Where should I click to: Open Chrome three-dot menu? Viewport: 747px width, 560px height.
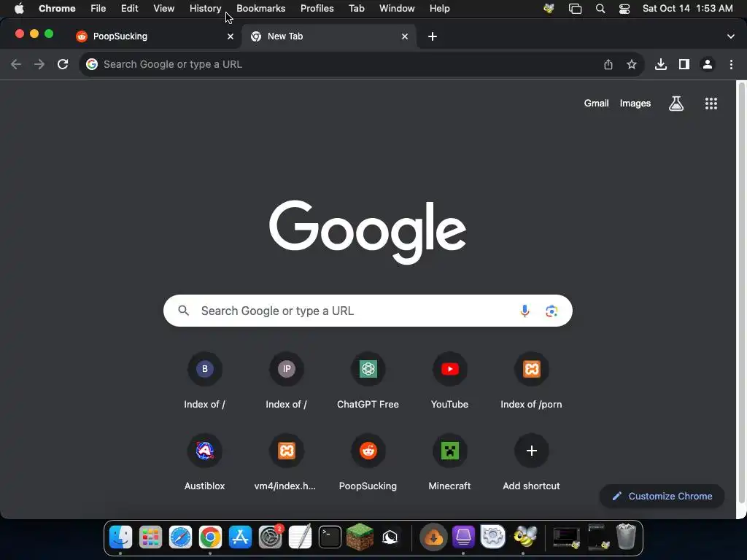pos(731,64)
